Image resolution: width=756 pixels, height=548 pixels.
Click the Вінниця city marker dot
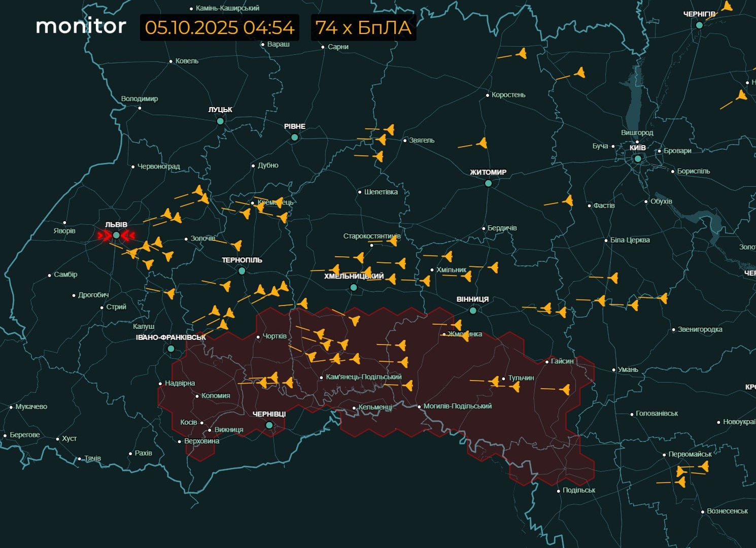(473, 311)
